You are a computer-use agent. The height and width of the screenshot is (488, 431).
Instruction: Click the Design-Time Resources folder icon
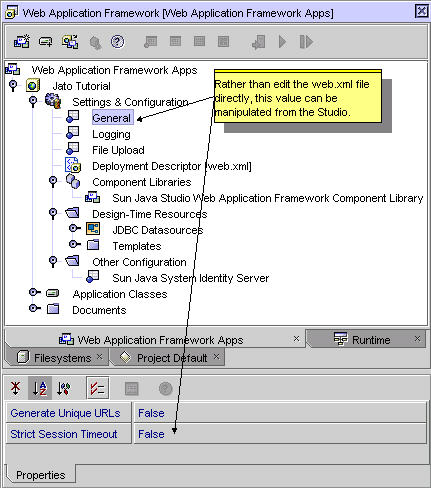pos(72,213)
